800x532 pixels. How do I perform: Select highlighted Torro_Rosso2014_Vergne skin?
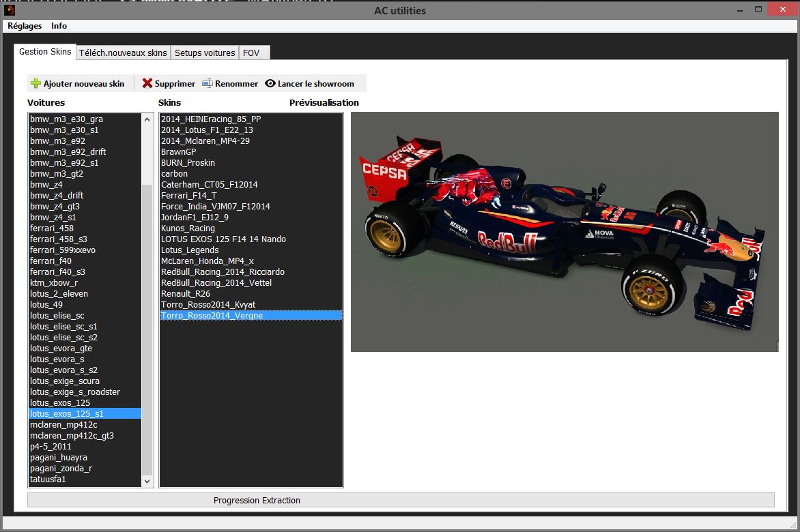coord(251,315)
